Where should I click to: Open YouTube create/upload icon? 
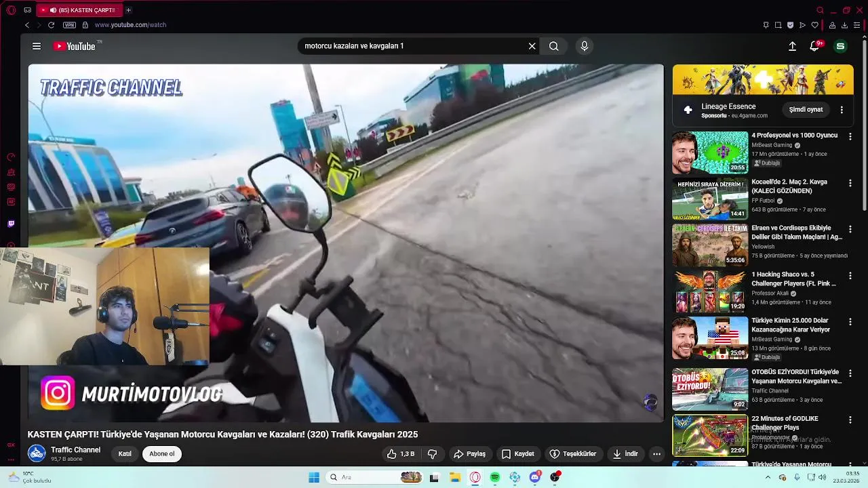click(792, 46)
